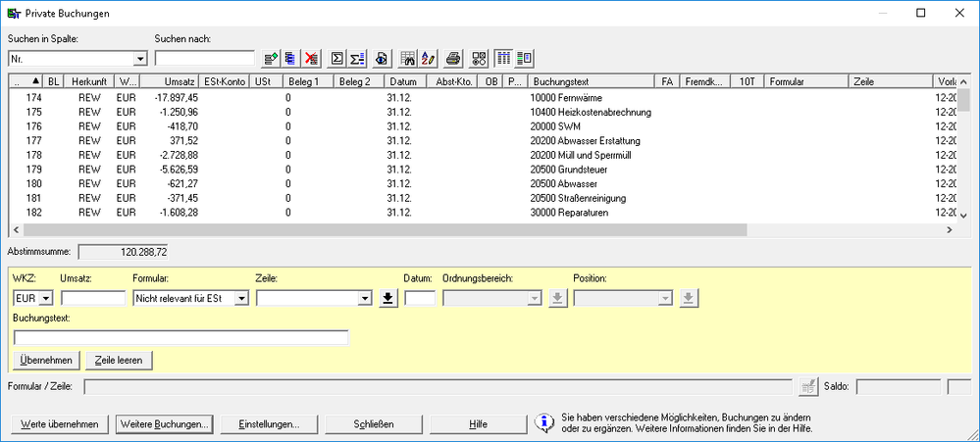Image resolution: width=980 pixels, height=442 pixels.
Task: Click the Zeile leeren button
Action: [x=119, y=361]
